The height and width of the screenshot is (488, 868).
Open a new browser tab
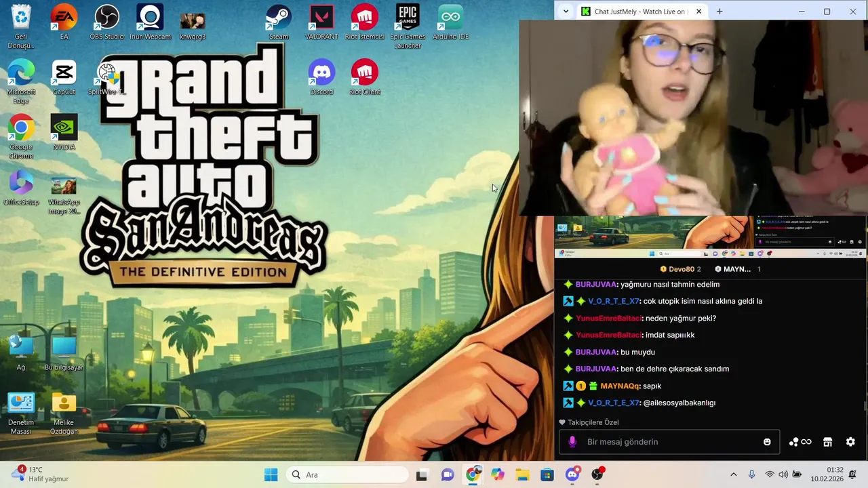(x=719, y=12)
